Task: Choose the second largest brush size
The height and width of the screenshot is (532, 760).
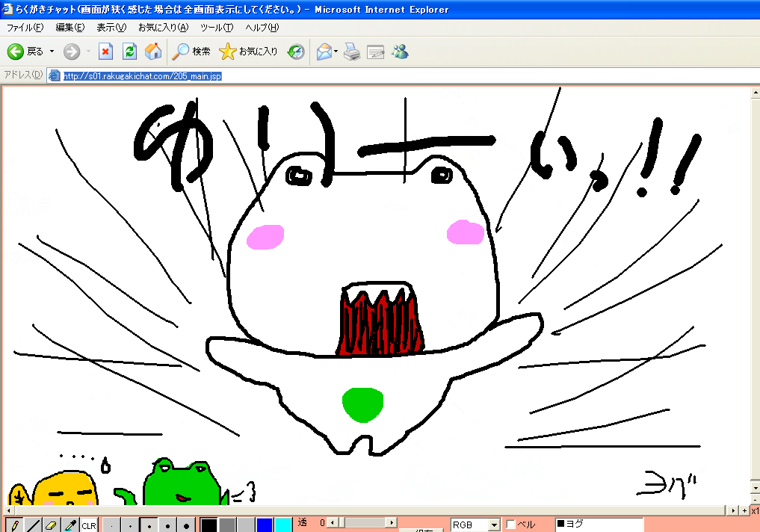Action: (x=167, y=525)
